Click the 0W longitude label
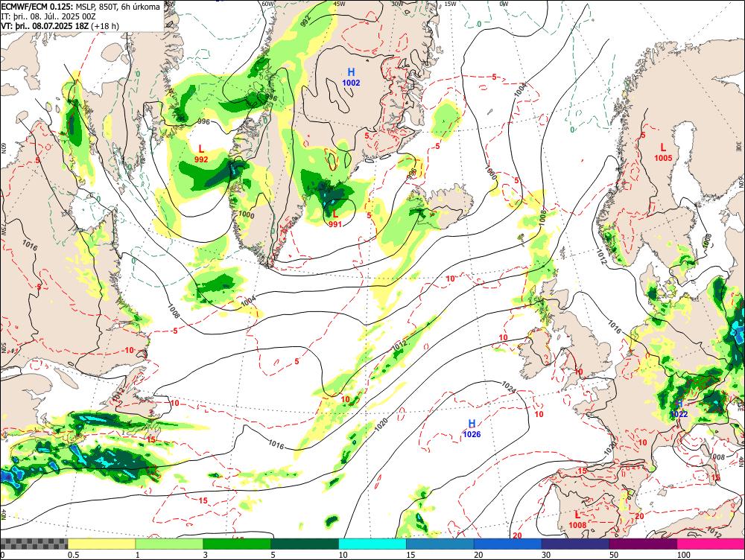This screenshot has height=560, width=745. tap(504, 3)
